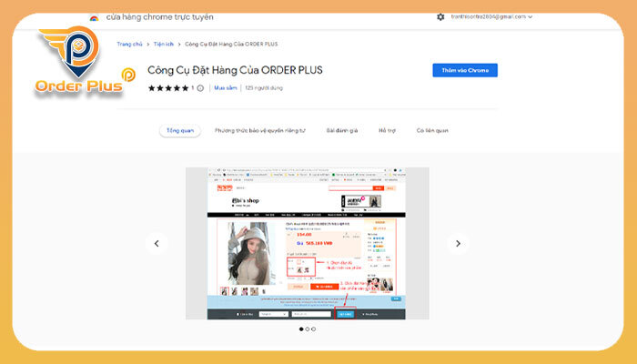Image resolution: width=637 pixels, height=364 pixels.
Task: Open the Hỗ trợ tab
Action: click(x=387, y=130)
